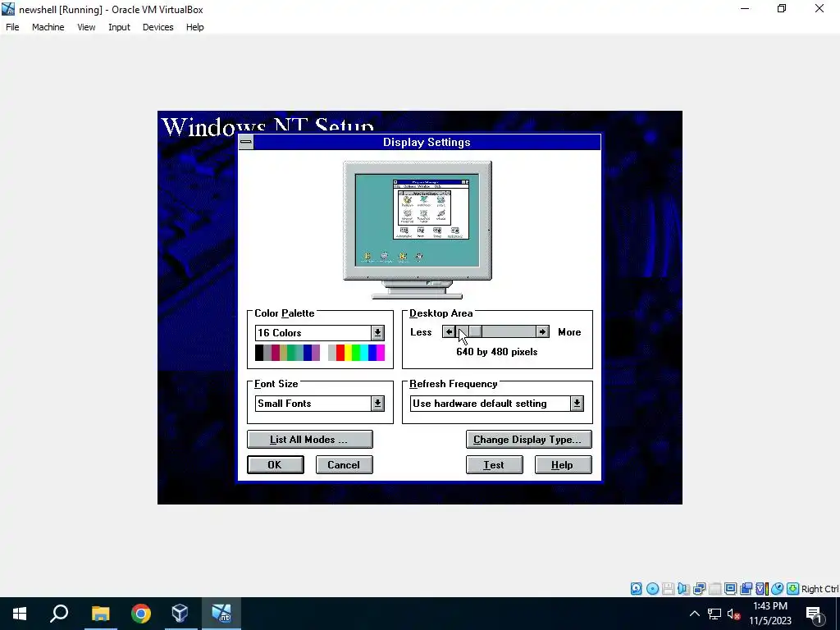Click the two stacked blue windows indicator icon
Image resolution: width=840 pixels, height=630 pixels.
click(x=746, y=589)
